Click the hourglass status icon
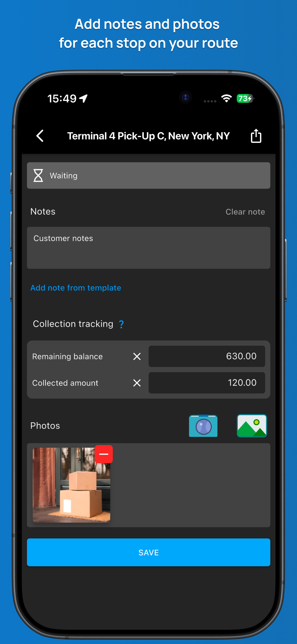The image size is (297, 644). click(x=38, y=176)
